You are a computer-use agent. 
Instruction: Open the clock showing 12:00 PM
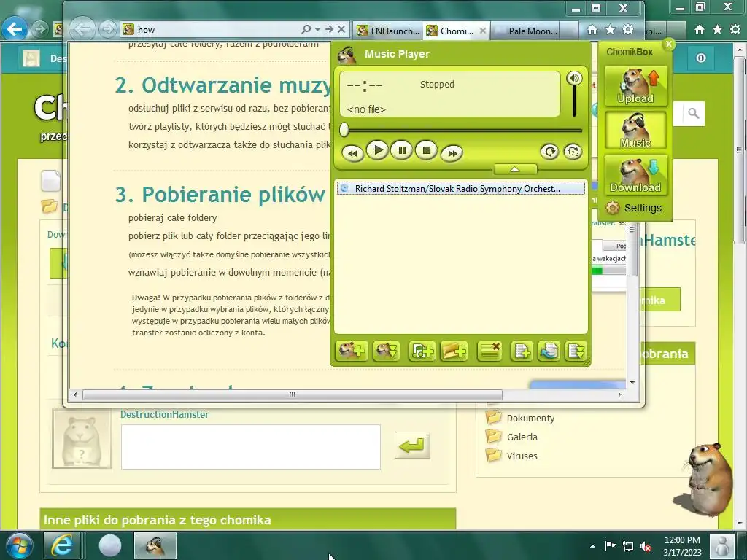coord(682,546)
